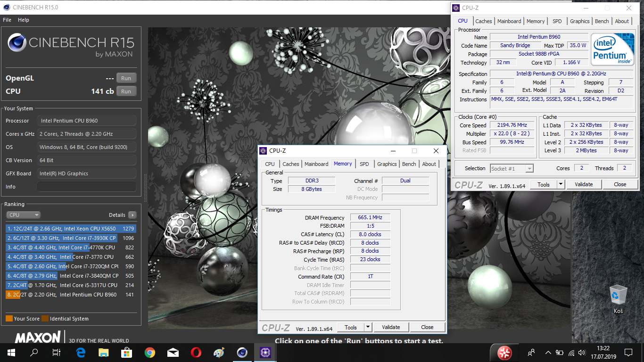Expand Tools dropdown arrow in Memory window

tap(368, 327)
